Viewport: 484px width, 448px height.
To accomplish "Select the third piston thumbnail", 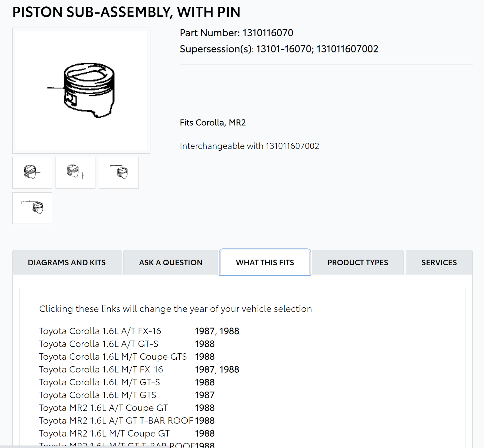I will tap(119, 173).
